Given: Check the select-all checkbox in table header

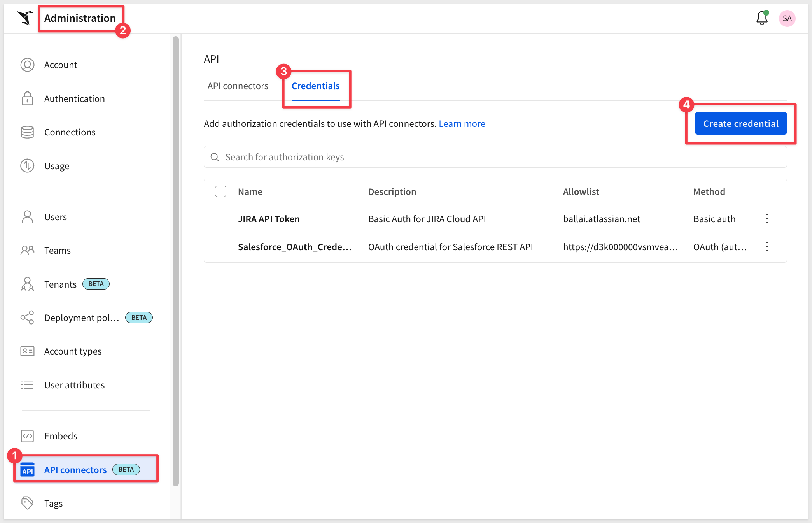Looking at the screenshot, I should [x=220, y=191].
